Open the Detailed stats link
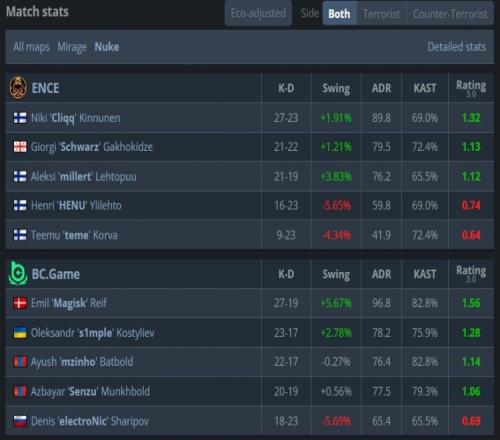This screenshot has width=500, height=440. (457, 47)
